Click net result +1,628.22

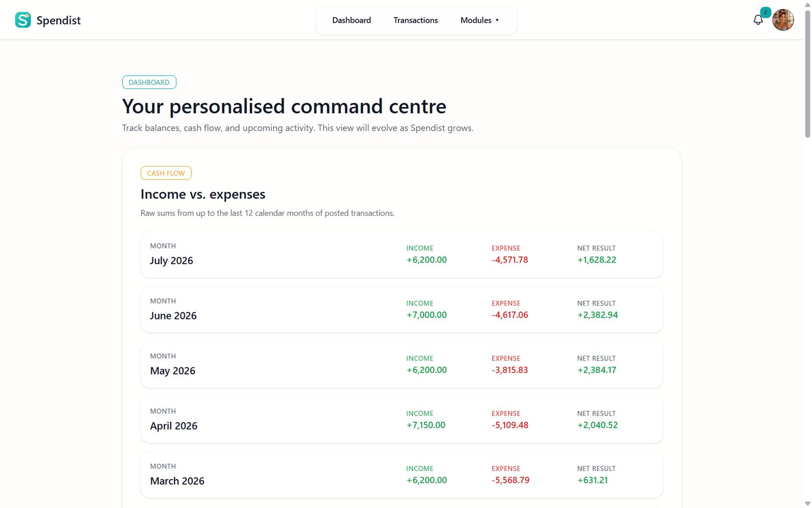click(x=597, y=260)
